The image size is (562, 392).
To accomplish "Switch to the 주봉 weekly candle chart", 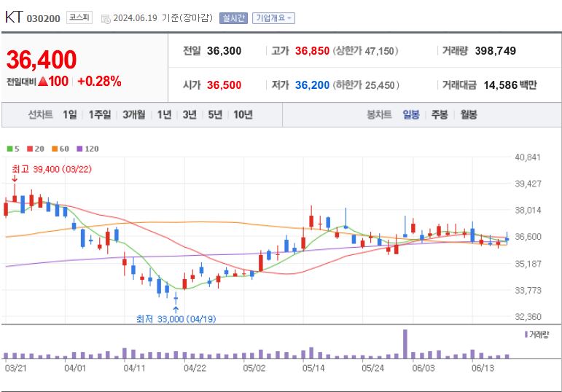I will 440,114.
